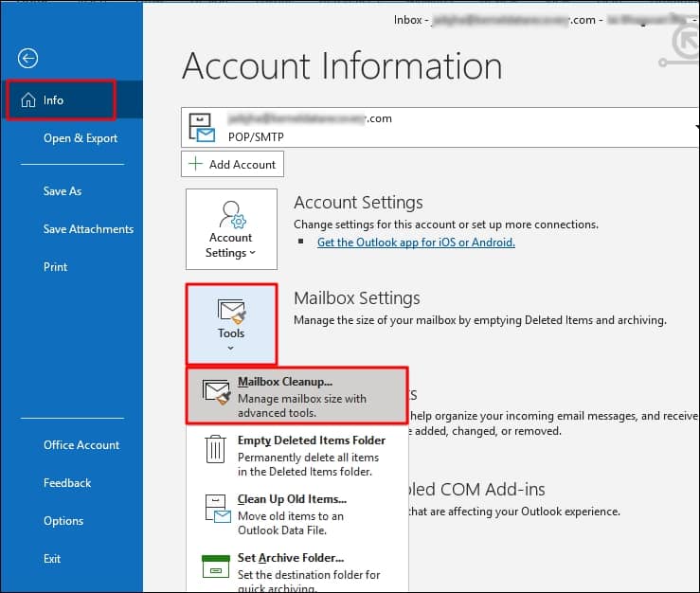Select Clean Up Old Items option
700x593 pixels.
[x=296, y=514]
